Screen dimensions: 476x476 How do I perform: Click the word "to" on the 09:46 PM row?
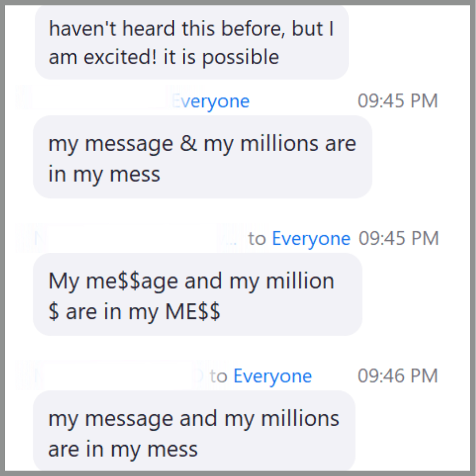tap(218, 376)
